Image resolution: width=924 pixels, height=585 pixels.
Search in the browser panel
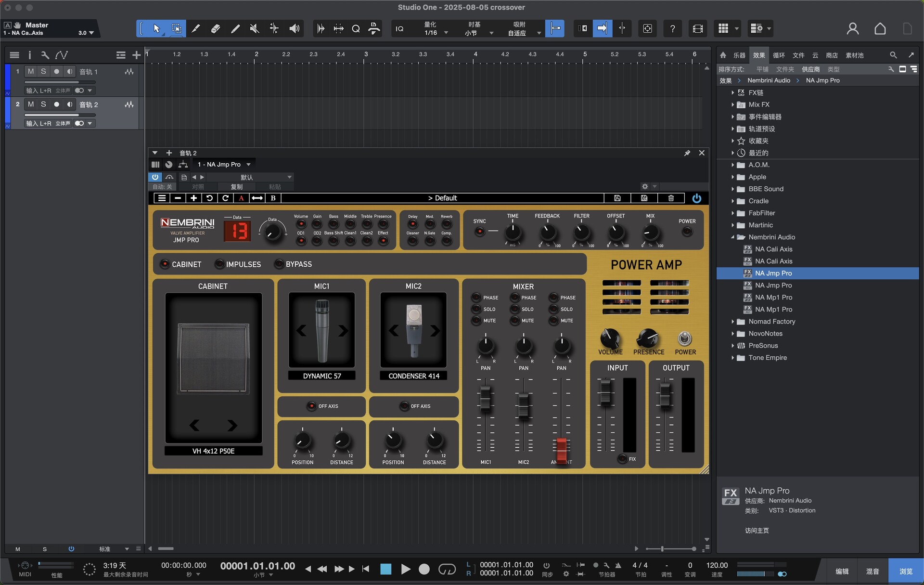(x=893, y=55)
